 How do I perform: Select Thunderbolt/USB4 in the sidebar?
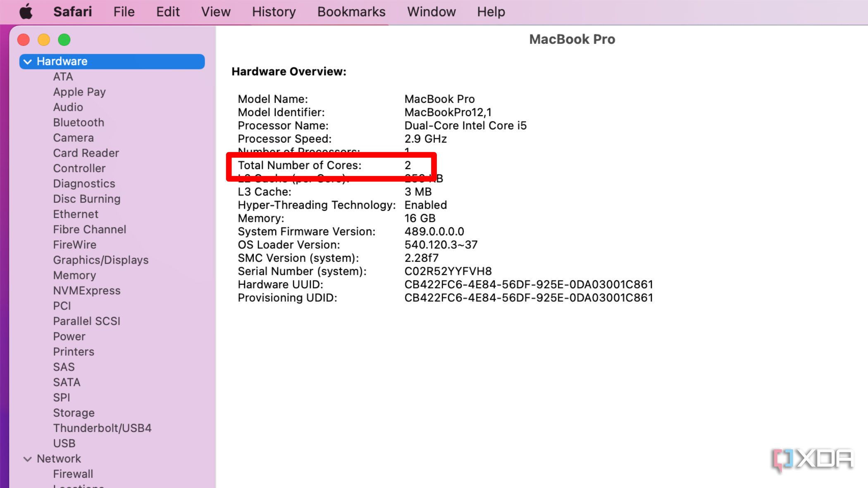click(x=102, y=428)
